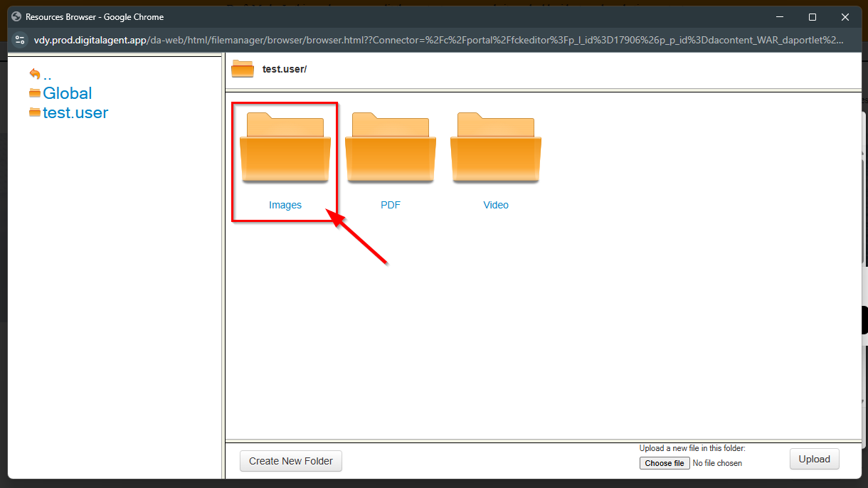Open the Video folder icon
The width and height of the screenshot is (868, 488).
coord(496,147)
